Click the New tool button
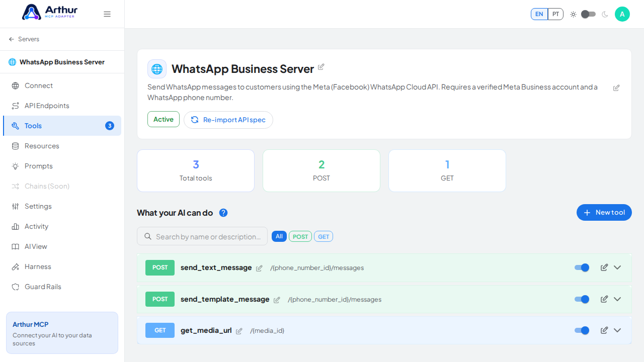Image resolution: width=644 pixels, height=362 pixels. point(604,213)
